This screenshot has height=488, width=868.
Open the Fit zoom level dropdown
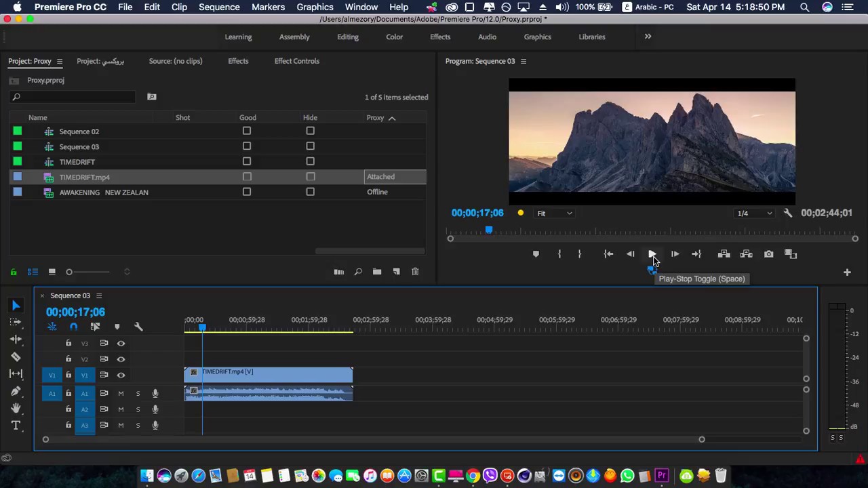555,213
